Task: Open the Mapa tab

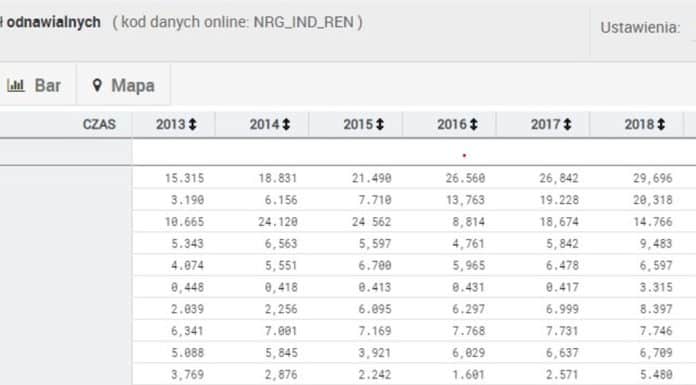Action: point(123,85)
